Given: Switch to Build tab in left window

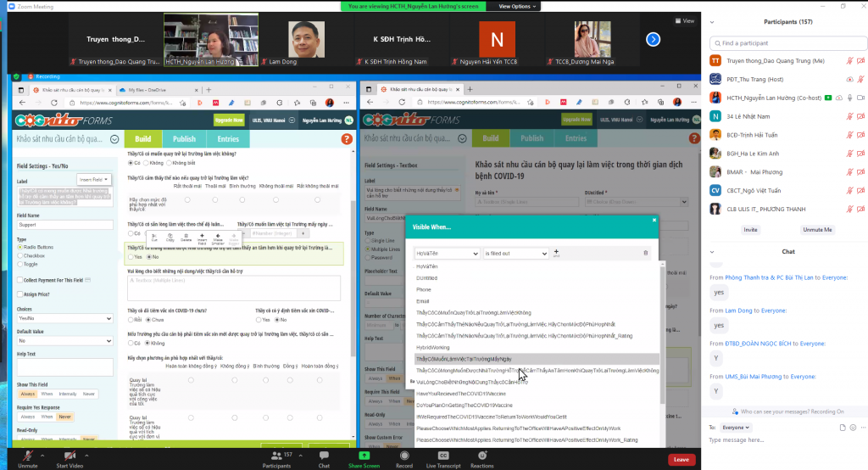Looking at the screenshot, I should coord(142,139).
